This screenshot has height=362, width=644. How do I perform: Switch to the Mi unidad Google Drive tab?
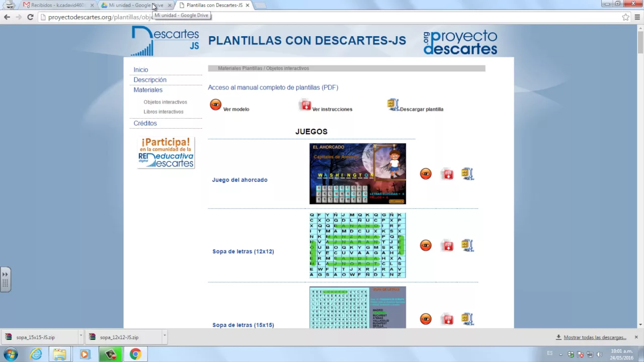135,5
